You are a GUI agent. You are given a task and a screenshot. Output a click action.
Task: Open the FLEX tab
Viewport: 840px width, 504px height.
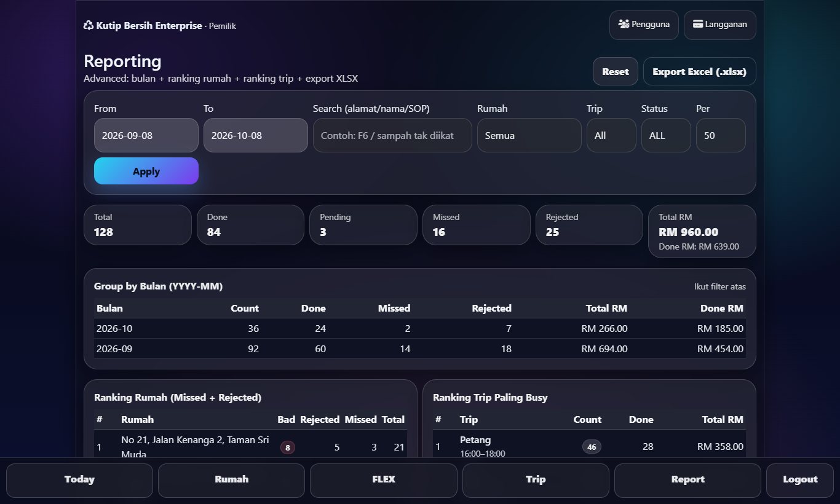[384, 480]
